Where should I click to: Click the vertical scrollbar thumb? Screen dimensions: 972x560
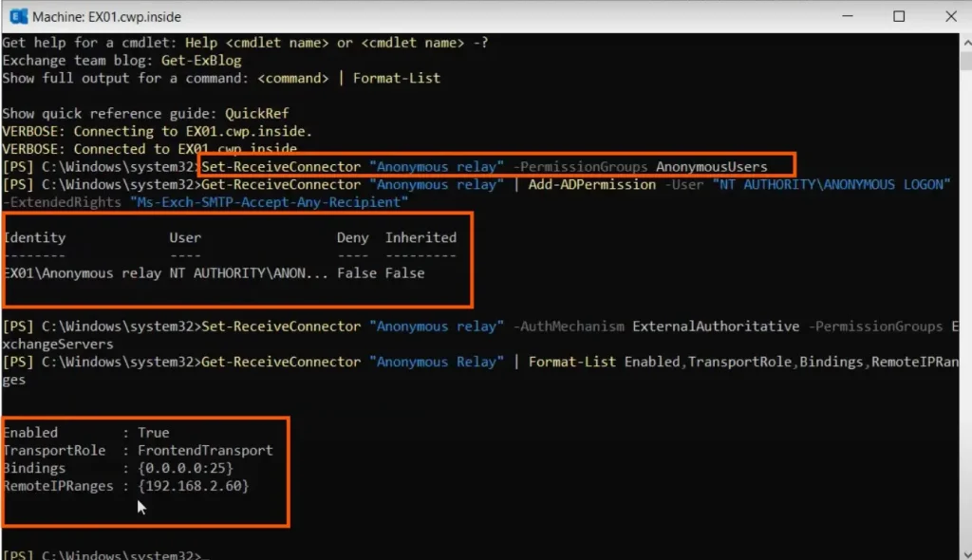click(966, 61)
